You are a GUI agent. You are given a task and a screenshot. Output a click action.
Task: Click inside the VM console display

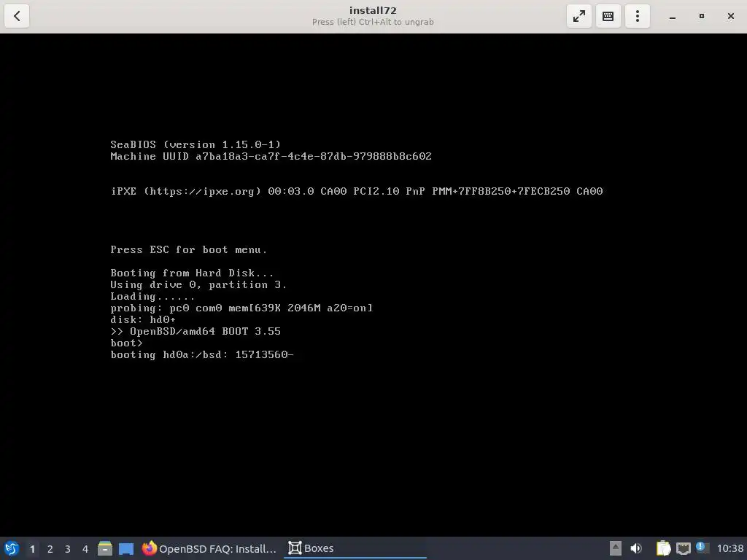pyautogui.click(x=373, y=285)
